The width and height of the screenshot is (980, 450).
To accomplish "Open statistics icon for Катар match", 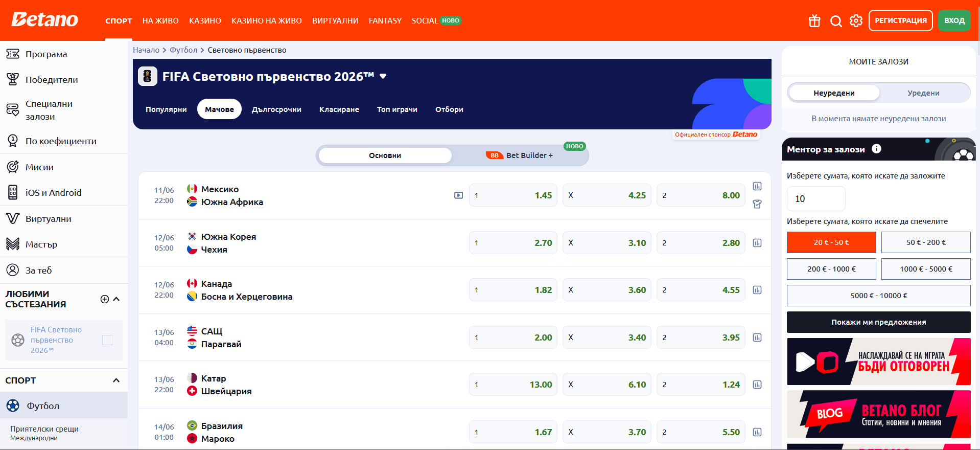I will coord(757,385).
